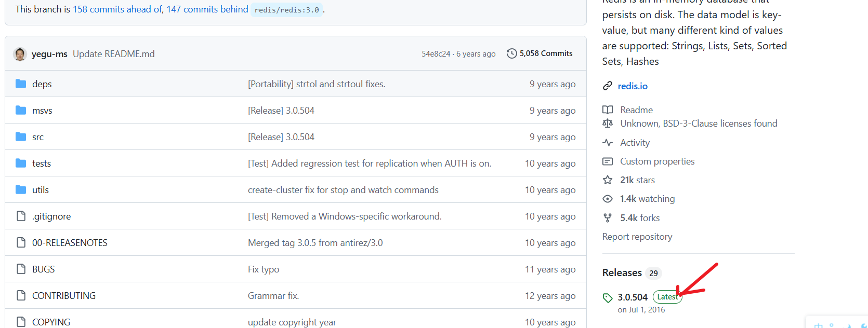Open the Activity link

pos(635,143)
